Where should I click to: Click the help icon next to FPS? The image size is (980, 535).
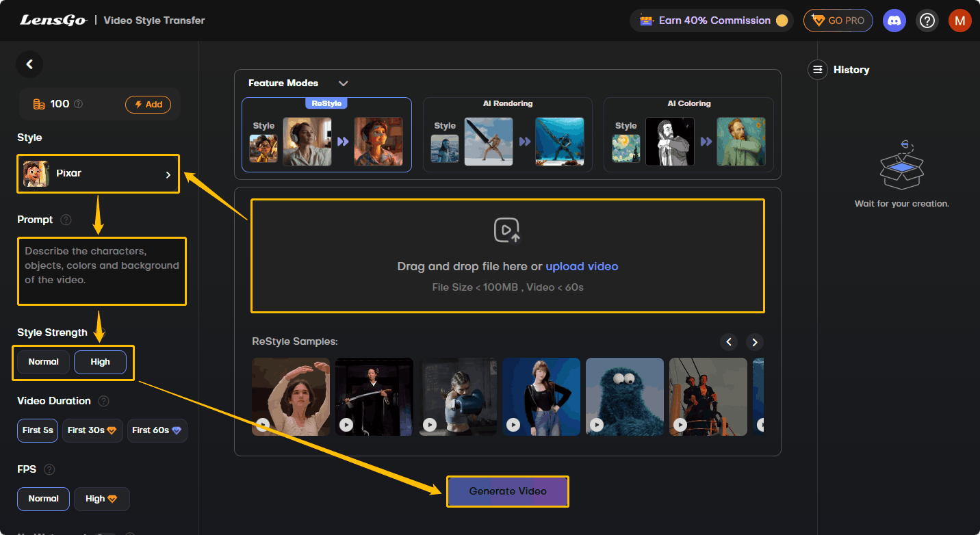(x=49, y=469)
